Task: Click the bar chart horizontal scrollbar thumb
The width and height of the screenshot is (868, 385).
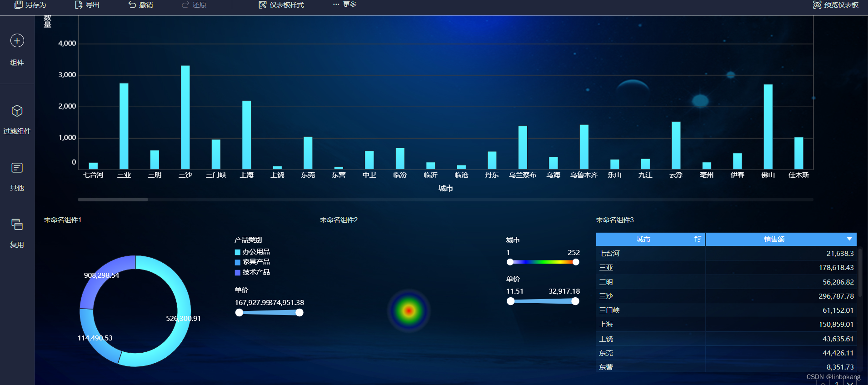Action: pyautogui.click(x=113, y=200)
